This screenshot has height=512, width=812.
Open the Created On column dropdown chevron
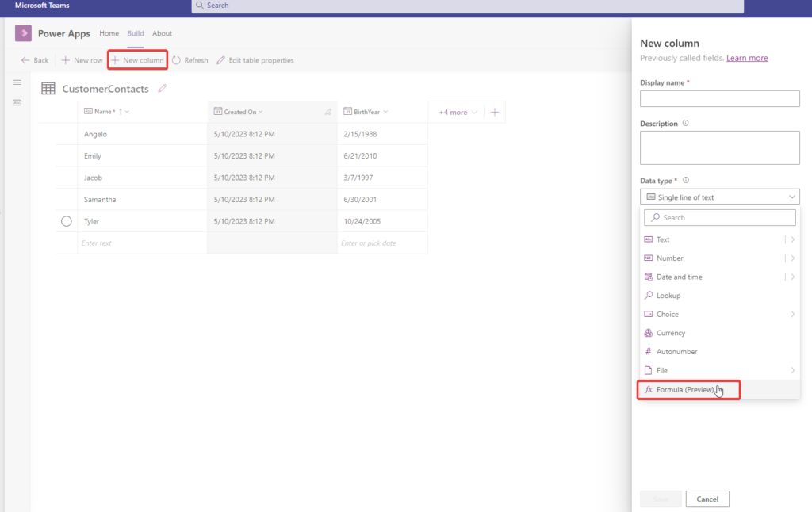click(x=260, y=111)
